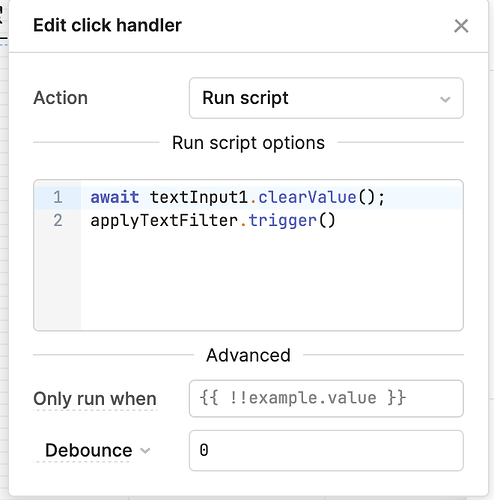This screenshot has width=494, height=500.
Task: Click the Debounce label text
Action: click(x=89, y=450)
